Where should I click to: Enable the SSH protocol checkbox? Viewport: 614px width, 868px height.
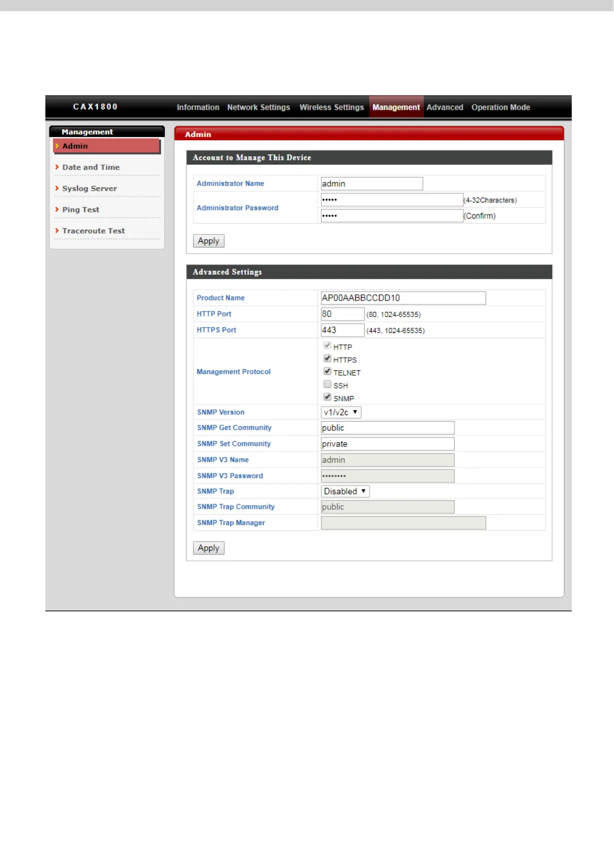pyautogui.click(x=327, y=384)
